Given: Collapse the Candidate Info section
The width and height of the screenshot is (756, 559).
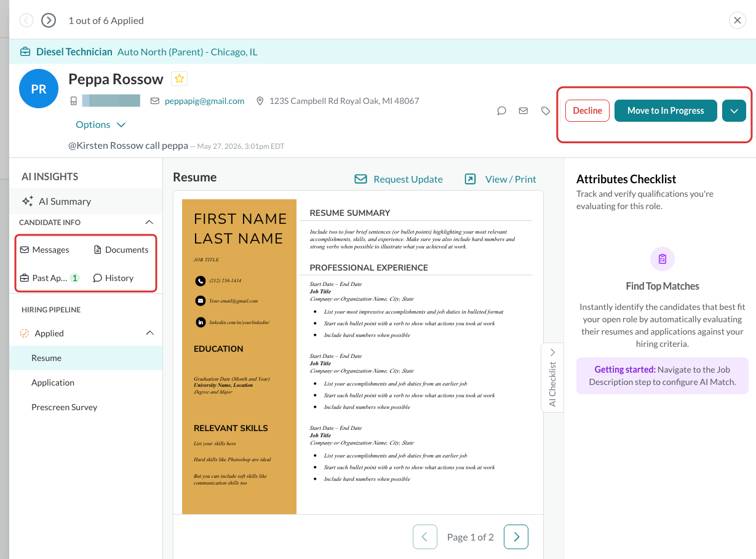Looking at the screenshot, I should click(149, 222).
